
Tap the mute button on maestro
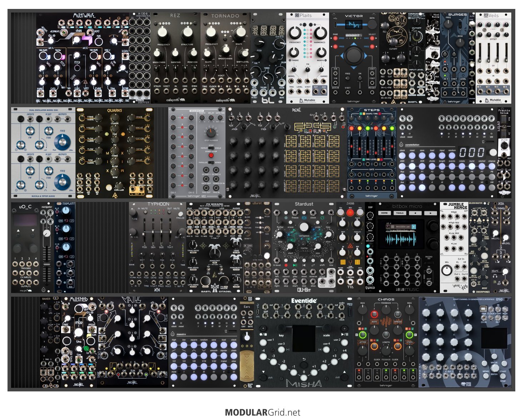174,377
